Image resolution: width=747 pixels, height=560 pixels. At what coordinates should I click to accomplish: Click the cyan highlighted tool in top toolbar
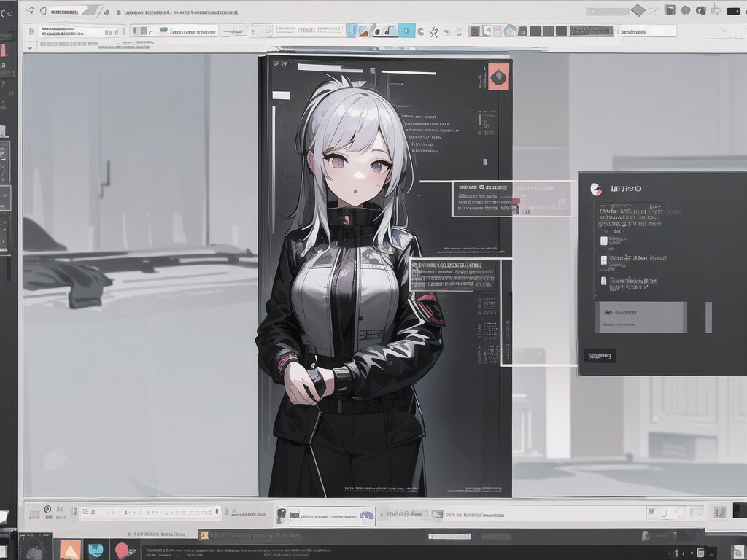point(406,31)
